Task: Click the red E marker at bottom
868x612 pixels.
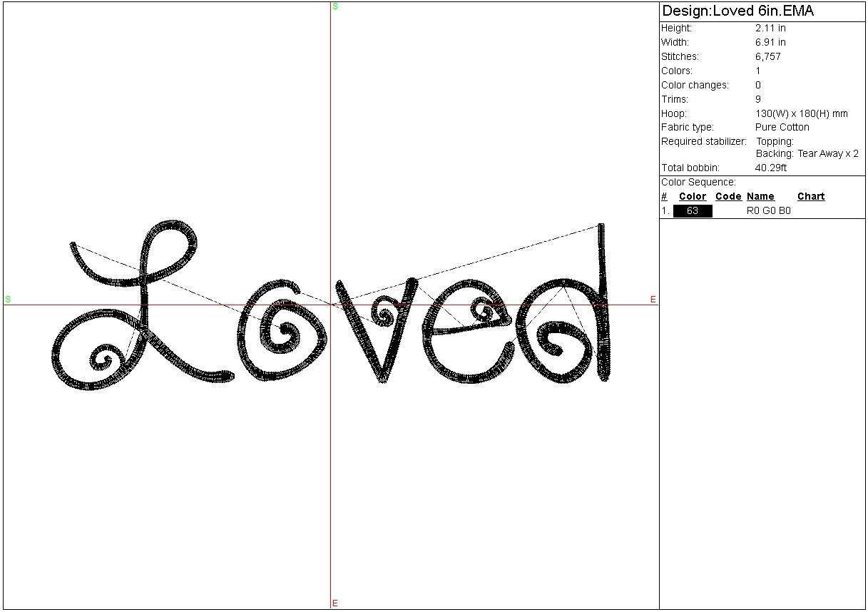Action: point(335,603)
